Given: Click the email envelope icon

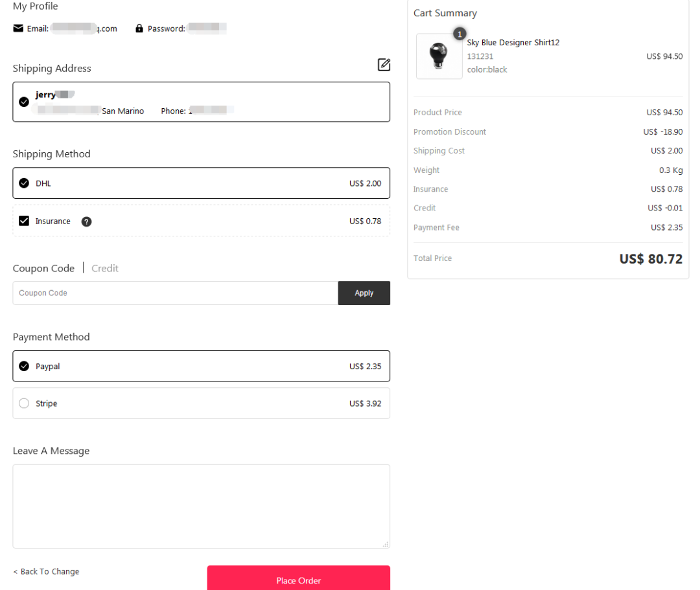Looking at the screenshot, I should pyautogui.click(x=18, y=28).
